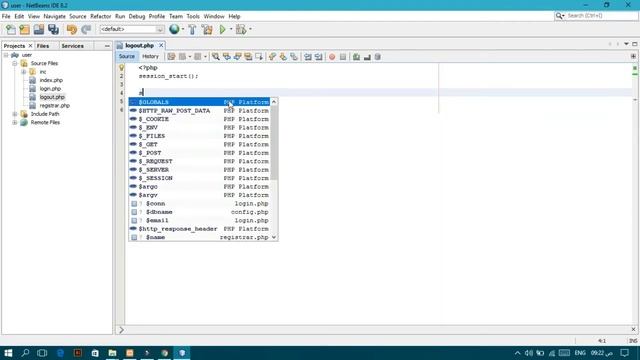Open the Tools menu
Image resolution: width=640 pixels, height=360 pixels.
pyautogui.click(x=193, y=16)
